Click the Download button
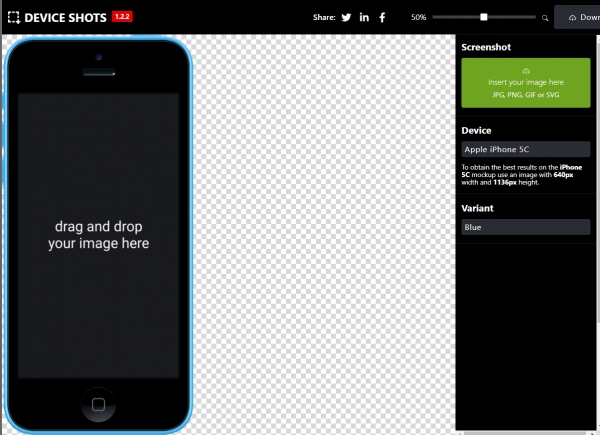The height and width of the screenshot is (435, 600). point(577,17)
